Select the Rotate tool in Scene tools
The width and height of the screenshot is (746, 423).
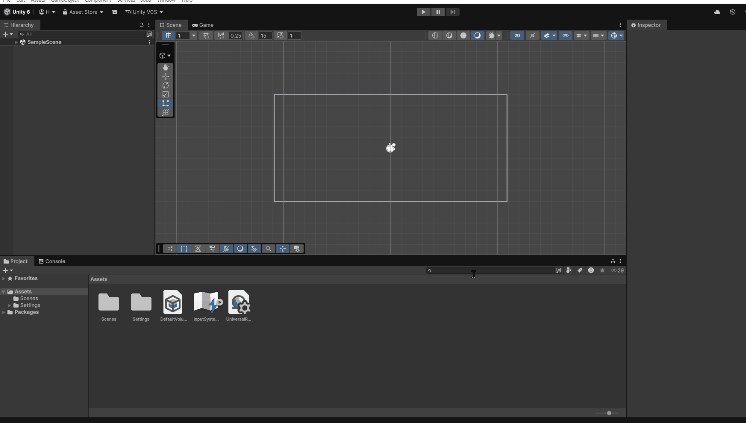pyautogui.click(x=165, y=86)
